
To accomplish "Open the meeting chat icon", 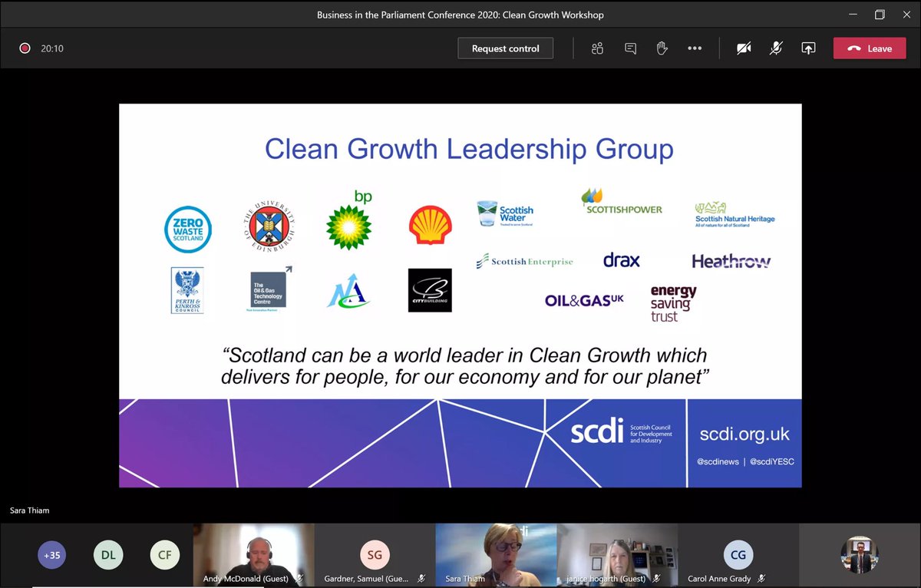I will tap(630, 48).
